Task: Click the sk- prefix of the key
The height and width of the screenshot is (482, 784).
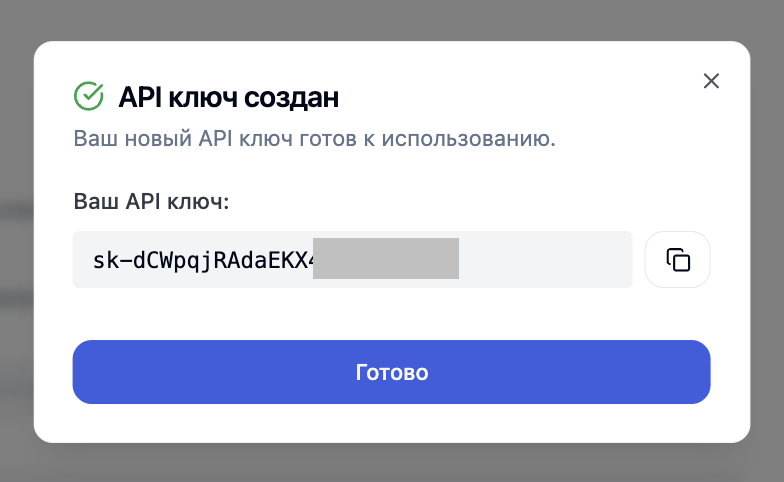Action: (105, 261)
